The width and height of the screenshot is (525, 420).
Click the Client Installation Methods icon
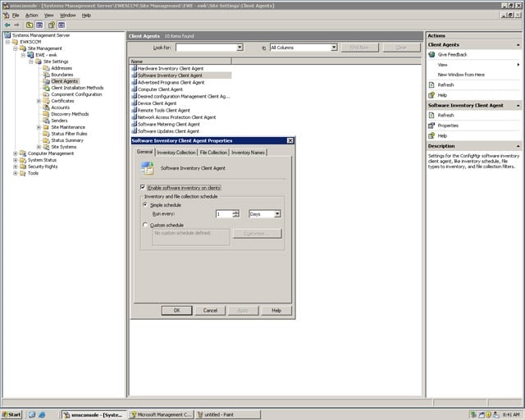pos(46,88)
